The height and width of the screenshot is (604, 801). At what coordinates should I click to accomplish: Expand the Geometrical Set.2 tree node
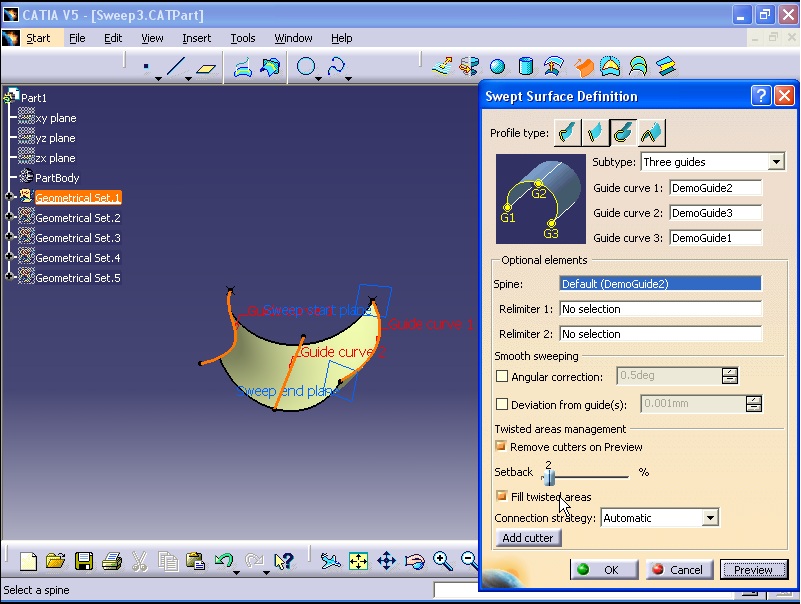[8, 218]
